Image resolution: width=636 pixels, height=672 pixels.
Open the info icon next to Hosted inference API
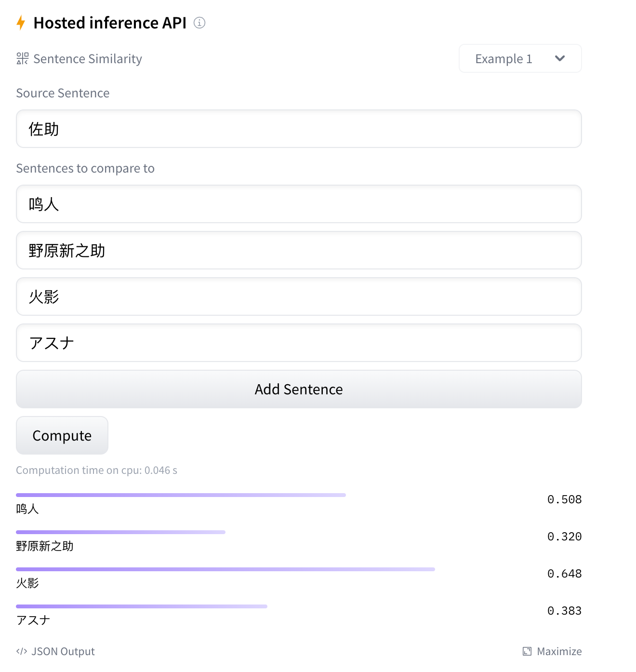click(199, 23)
